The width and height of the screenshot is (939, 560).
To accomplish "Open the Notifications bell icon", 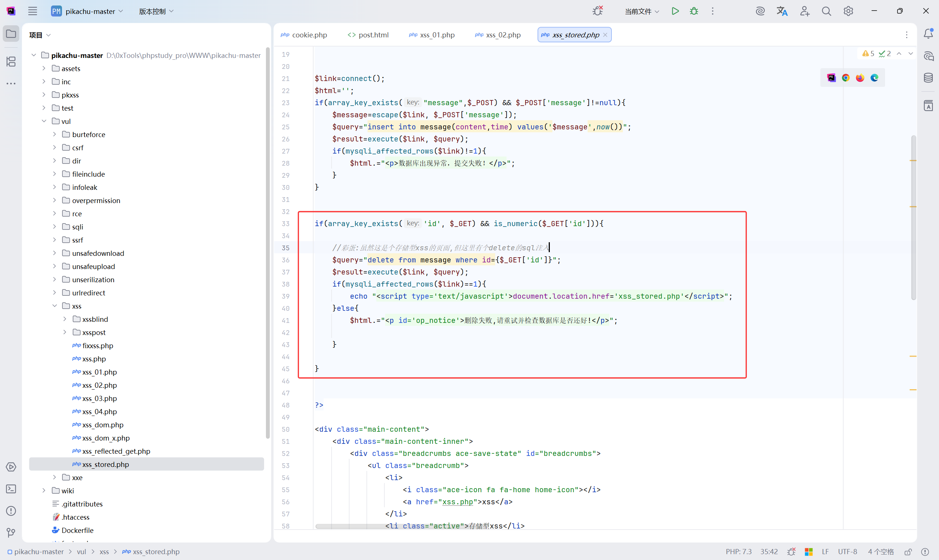I will (x=928, y=34).
